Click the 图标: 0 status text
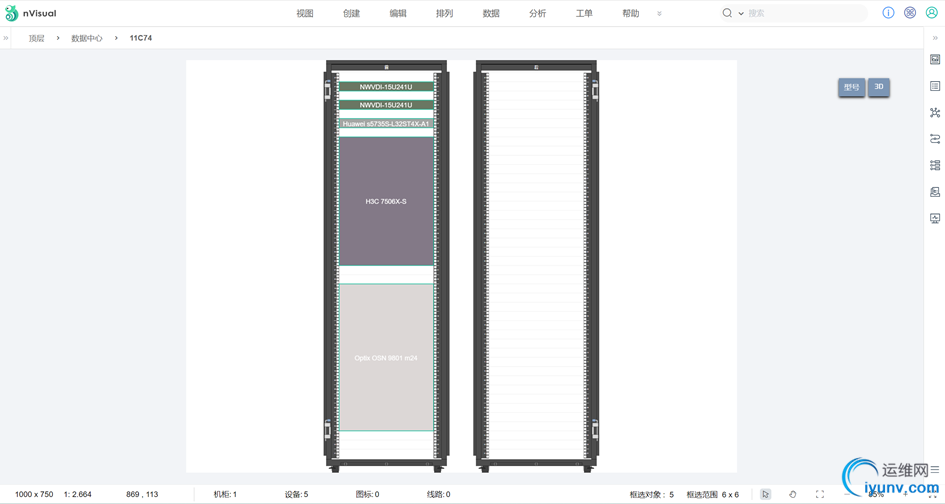 pos(368,494)
